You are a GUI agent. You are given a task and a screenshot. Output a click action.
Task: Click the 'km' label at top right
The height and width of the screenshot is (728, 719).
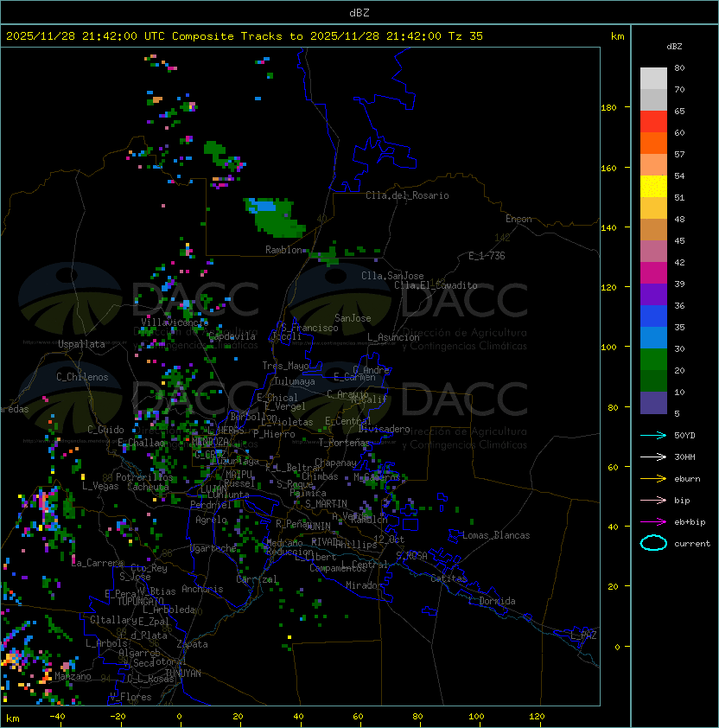(617, 36)
